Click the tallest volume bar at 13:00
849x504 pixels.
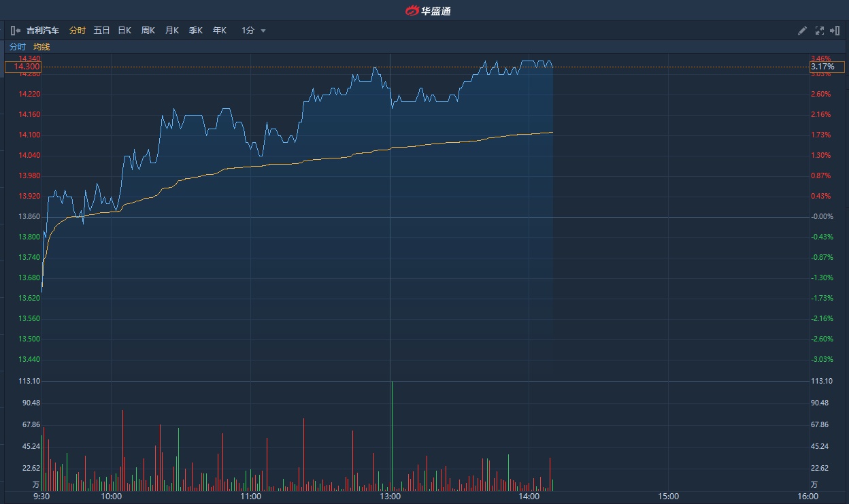(x=392, y=435)
